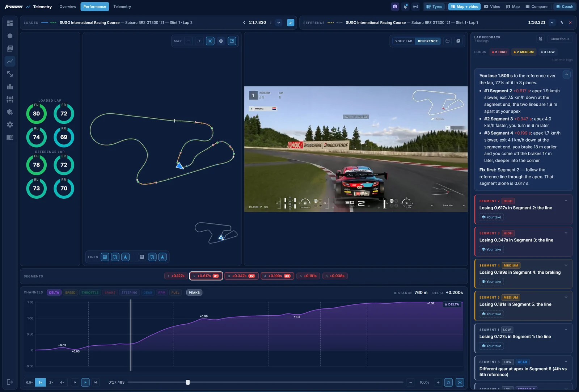Select segment 5 chip +0.181s
Viewport: 579px width, 392px height.
click(308, 276)
